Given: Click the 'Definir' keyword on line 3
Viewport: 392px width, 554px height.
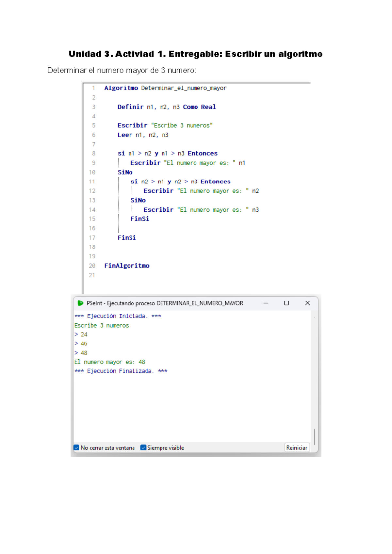Looking at the screenshot, I should 130,107.
